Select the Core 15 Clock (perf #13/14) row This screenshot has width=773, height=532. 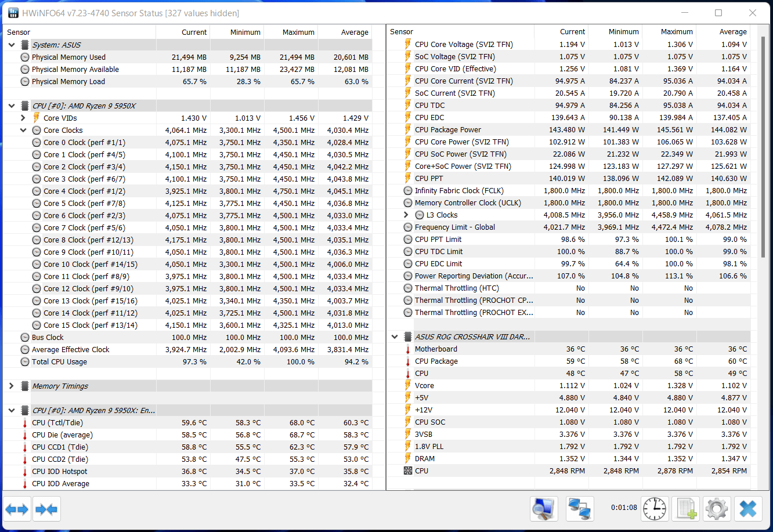click(x=187, y=325)
